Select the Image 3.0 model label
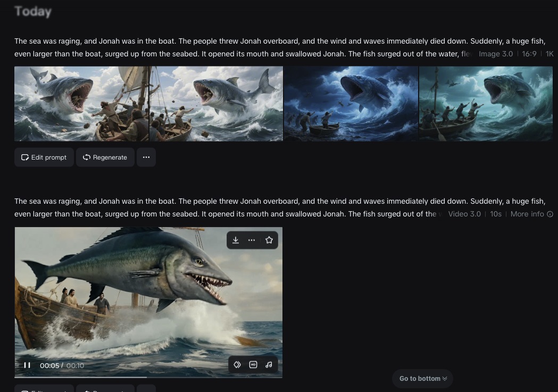This screenshot has width=558, height=392. 495,54
